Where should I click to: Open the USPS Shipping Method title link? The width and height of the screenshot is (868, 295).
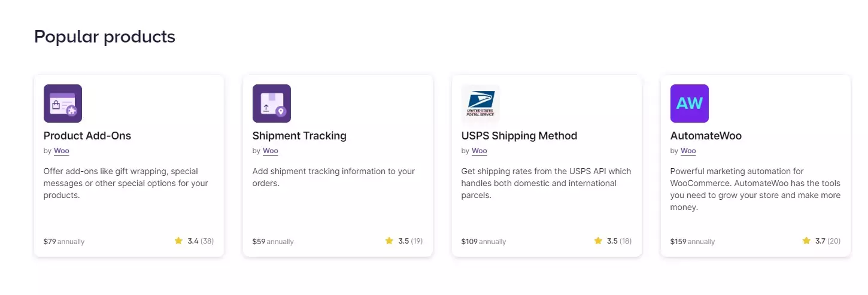click(x=519, y=136)
